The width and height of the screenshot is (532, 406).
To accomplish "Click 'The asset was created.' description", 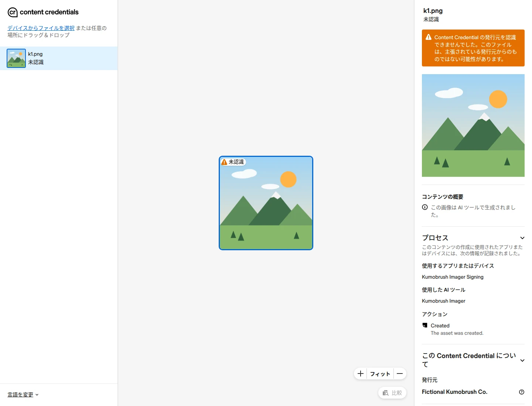I will coord(457,333).
